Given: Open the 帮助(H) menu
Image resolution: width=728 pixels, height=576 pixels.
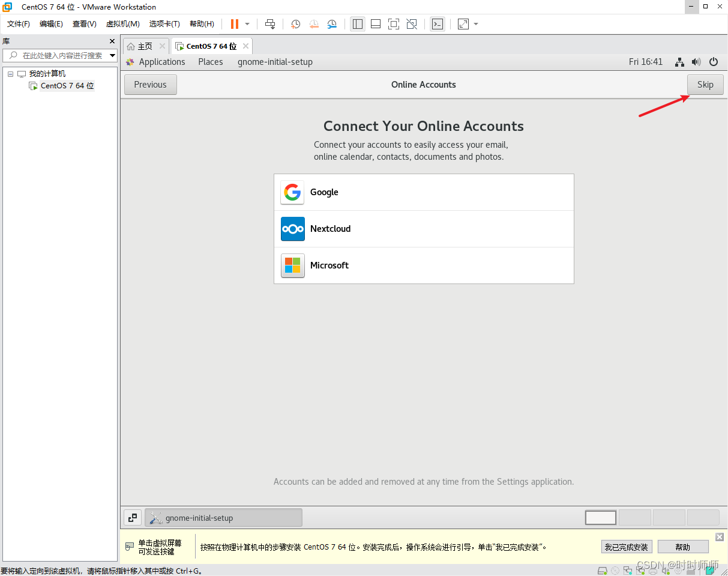Looking at the screenshot, I should coord(202,24).
